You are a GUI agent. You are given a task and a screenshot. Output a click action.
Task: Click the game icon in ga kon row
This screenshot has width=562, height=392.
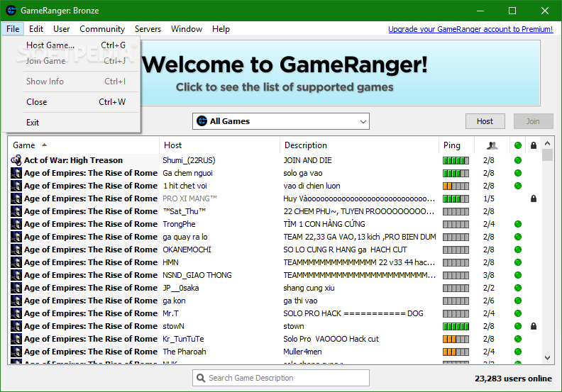tap(16, 301)
